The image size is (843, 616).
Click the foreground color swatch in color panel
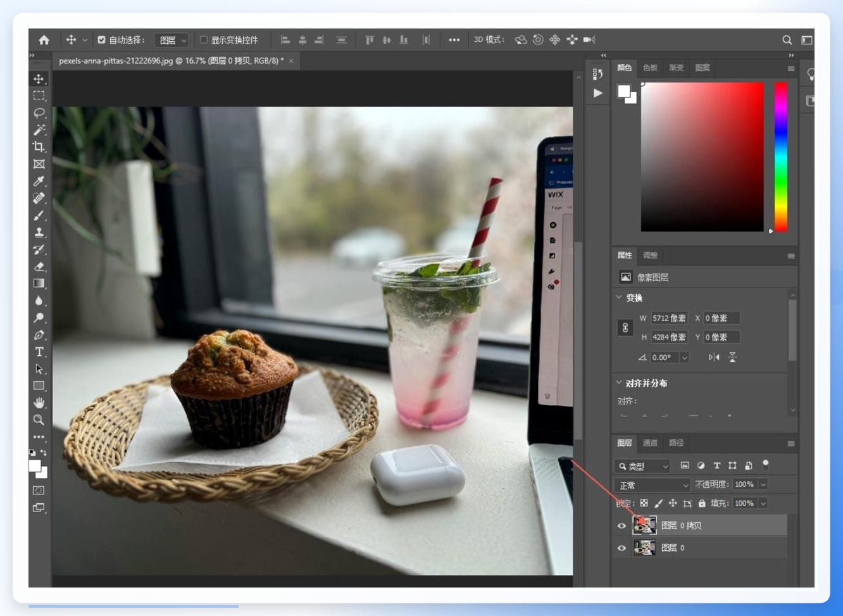pos(624,91)
